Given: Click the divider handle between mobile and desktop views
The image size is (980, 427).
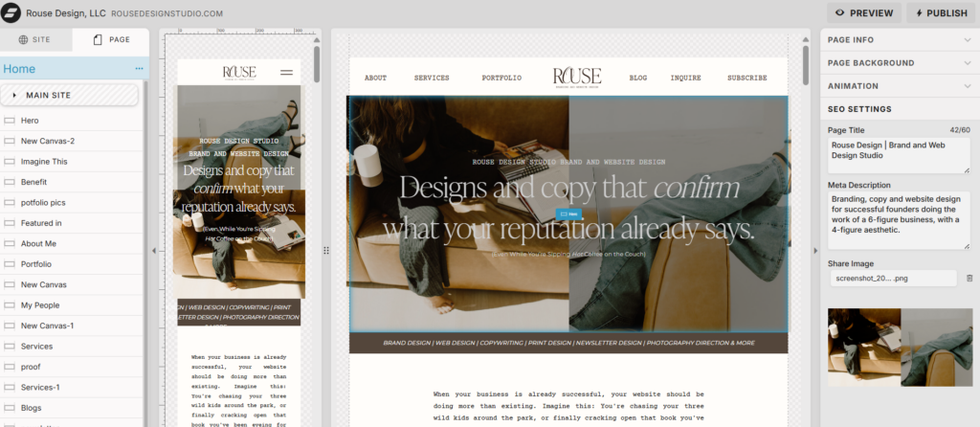Looking at the screenshot, I should pos(326,251).
